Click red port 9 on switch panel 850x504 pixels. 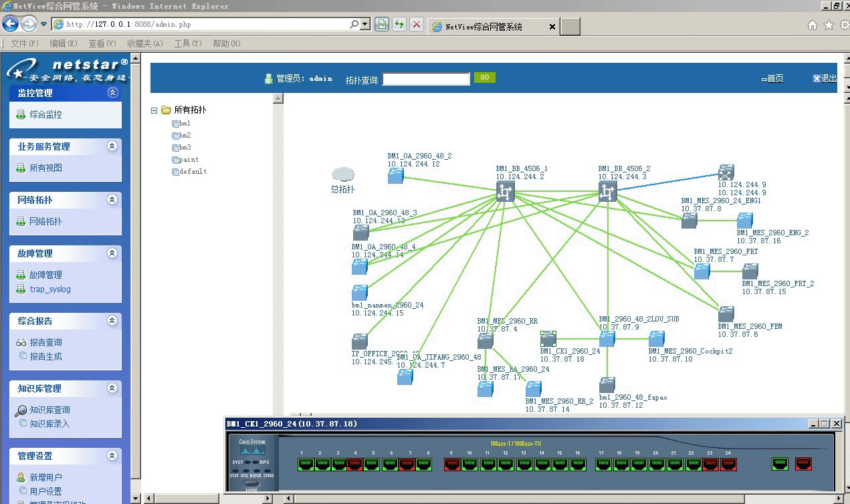pyautogui.click(x=453, y=465)
